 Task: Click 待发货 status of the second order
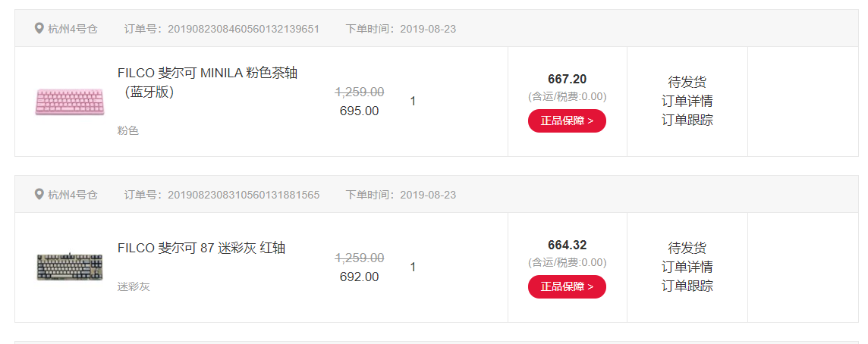pos(687,249)
